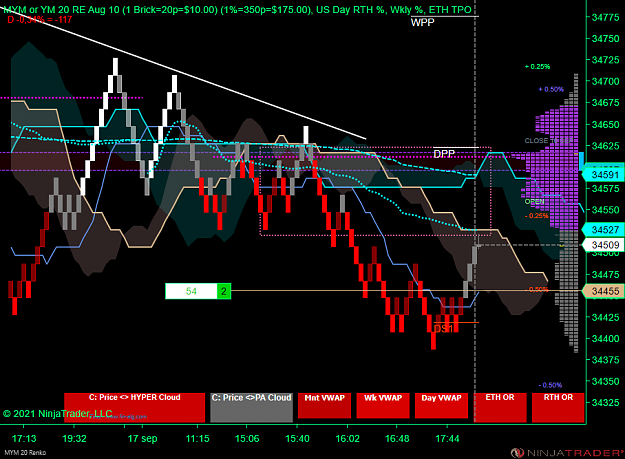Click the 34509 current price marker
Viewport: 625px width, 459px height.
point(603,245)
